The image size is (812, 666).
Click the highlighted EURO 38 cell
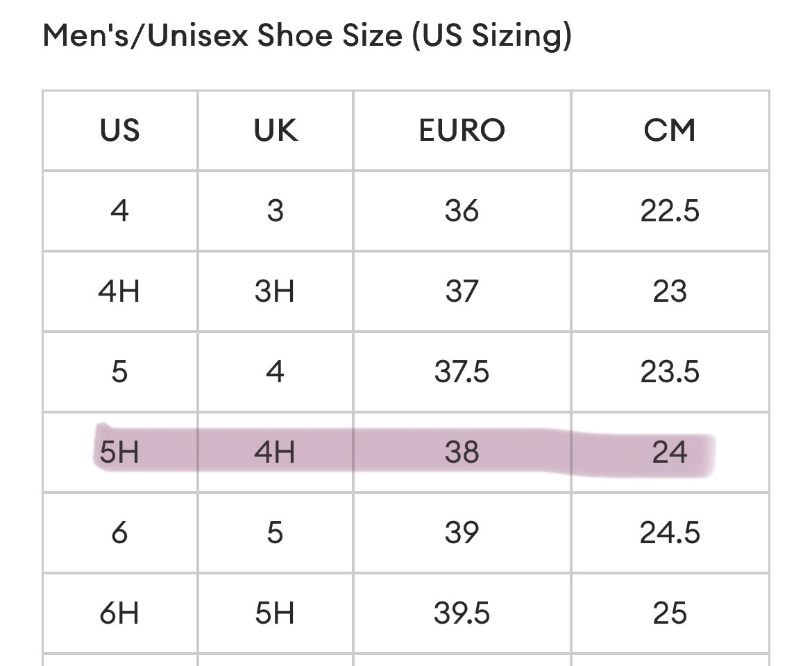coord(462,452)
